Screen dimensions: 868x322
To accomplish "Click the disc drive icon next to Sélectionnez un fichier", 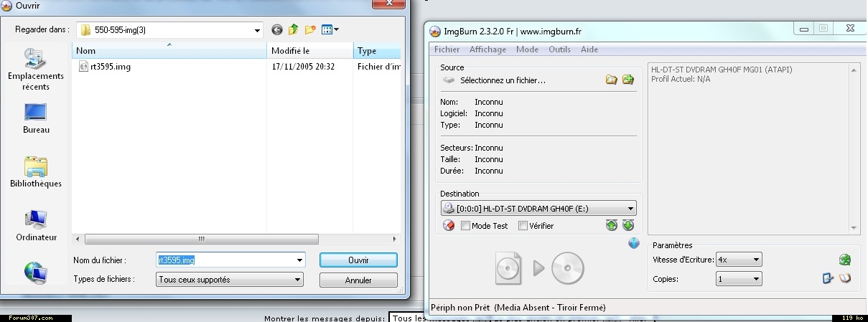I will (449, 80).
